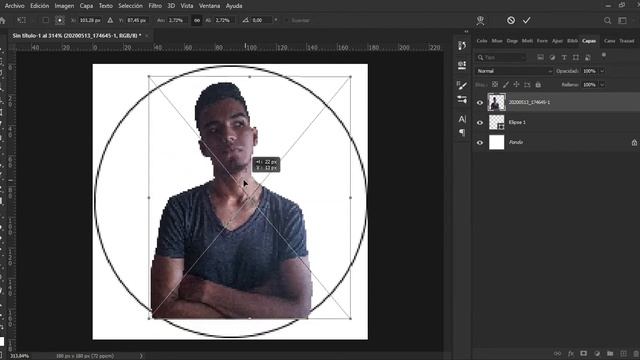The image size is (640, 360).
Task: Open the Opacidad slider dropdown
Action: click(x=602, y=71)
